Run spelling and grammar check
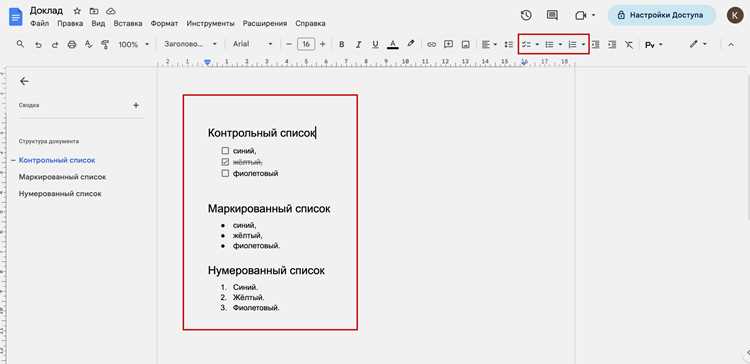This screenshot has width=750, height=364. [88, 44]
